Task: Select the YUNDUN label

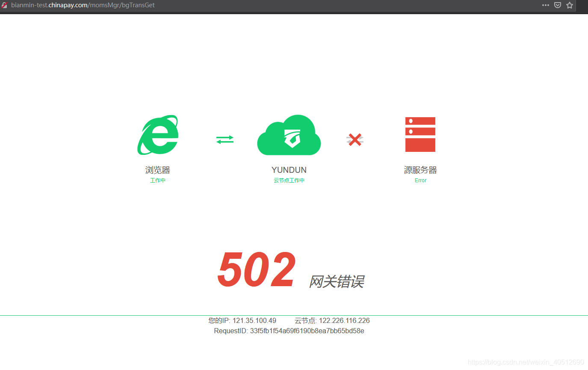Action: pos(289,170)
